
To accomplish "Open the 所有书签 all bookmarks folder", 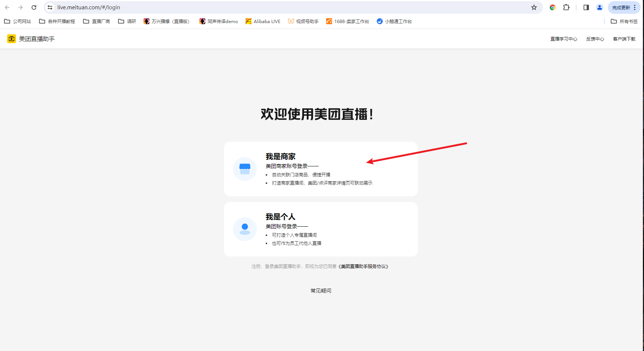I will 624,22.
